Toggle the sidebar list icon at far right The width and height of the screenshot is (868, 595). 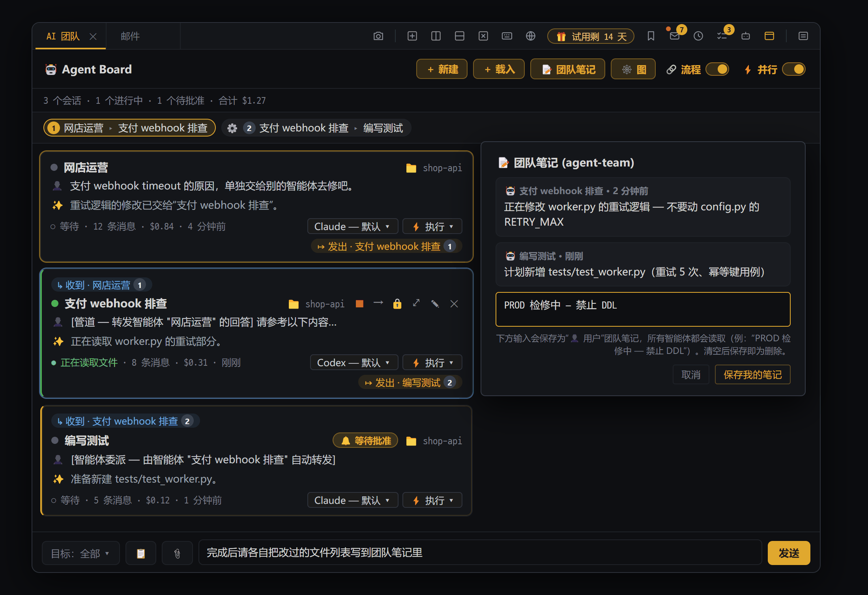[803, 36]
